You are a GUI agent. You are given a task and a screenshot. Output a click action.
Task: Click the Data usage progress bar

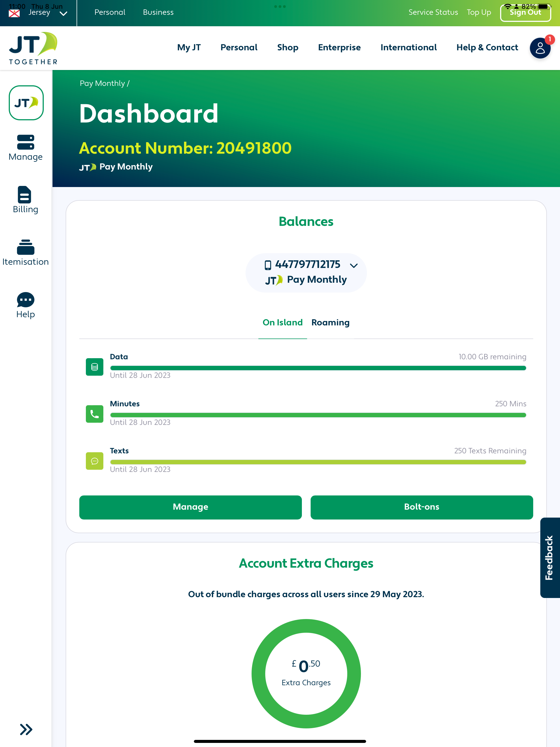click(x=318, y=368)
